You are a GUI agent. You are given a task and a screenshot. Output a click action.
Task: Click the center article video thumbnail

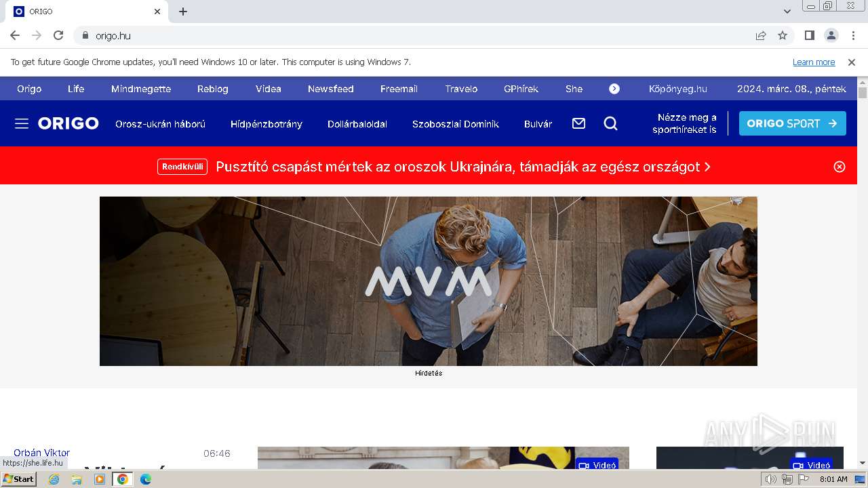click(443, 457)
